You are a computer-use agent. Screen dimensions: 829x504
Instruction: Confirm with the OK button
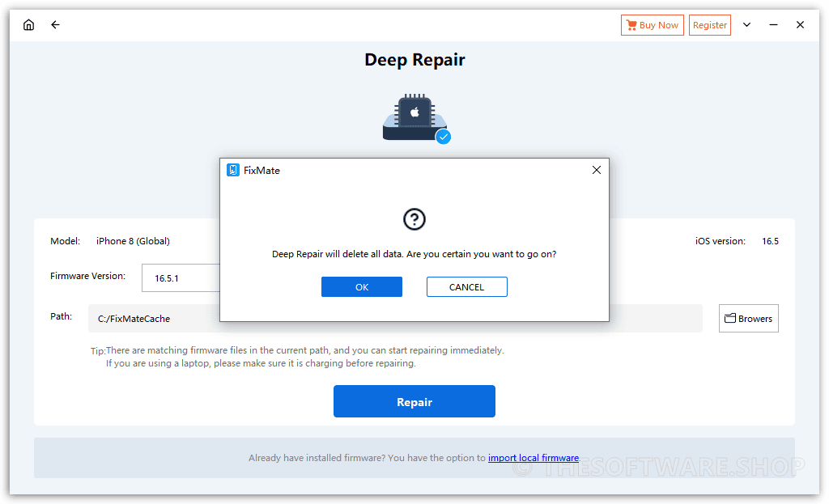pyautogui.click(x=362, y=287)
